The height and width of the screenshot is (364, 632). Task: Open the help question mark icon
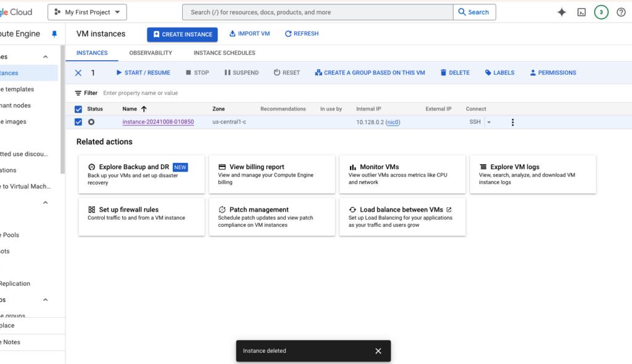click(x=621, y=12)
